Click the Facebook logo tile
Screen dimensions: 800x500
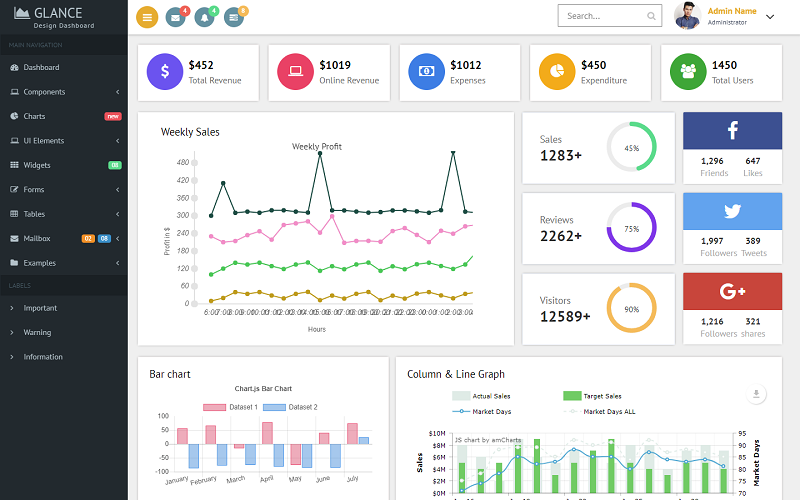click(x=732, y=131)
